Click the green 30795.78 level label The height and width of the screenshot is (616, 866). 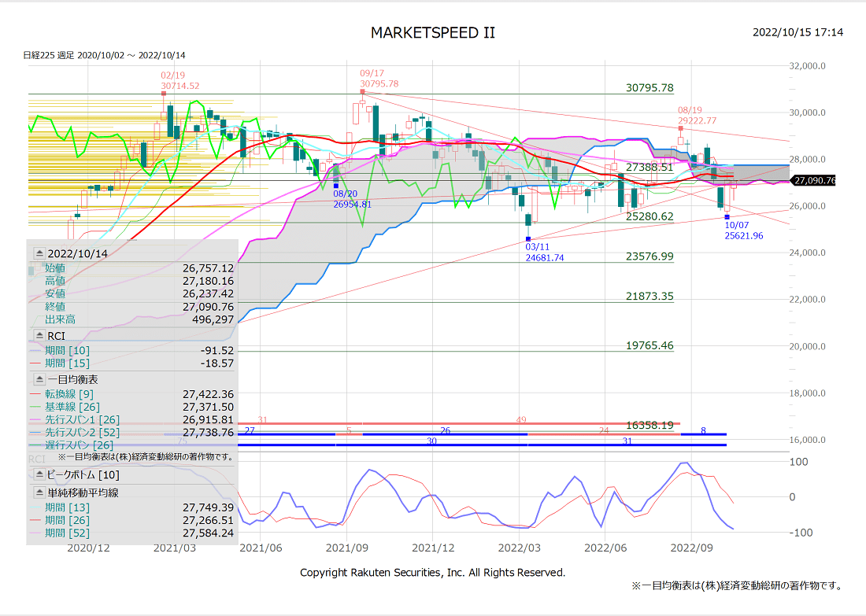point(649,88)
